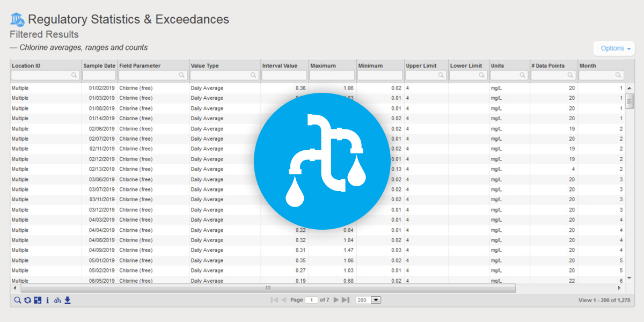644x322 pixels.
Task: Click the info icon in footer toolbar
Action: tap(47, 300)
